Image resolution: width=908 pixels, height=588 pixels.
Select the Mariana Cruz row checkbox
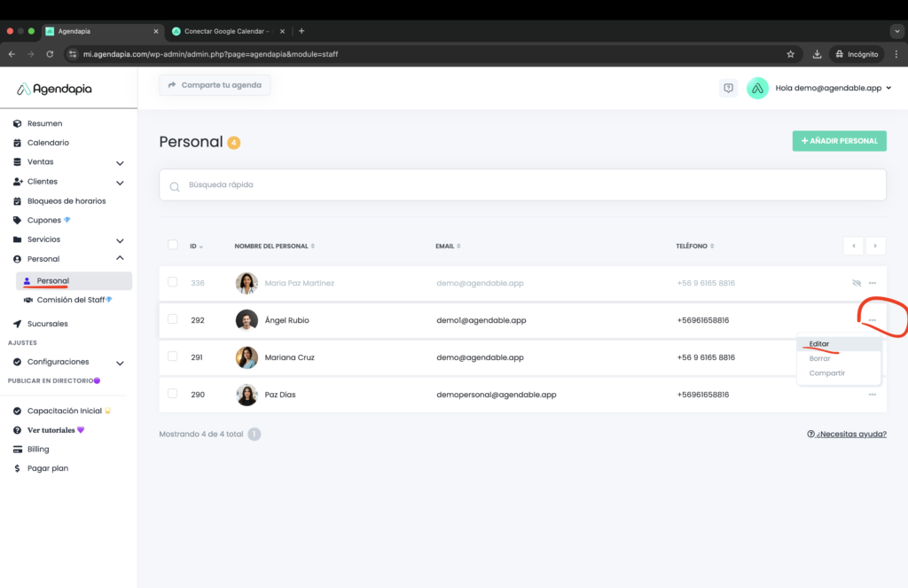coord(173,357)
